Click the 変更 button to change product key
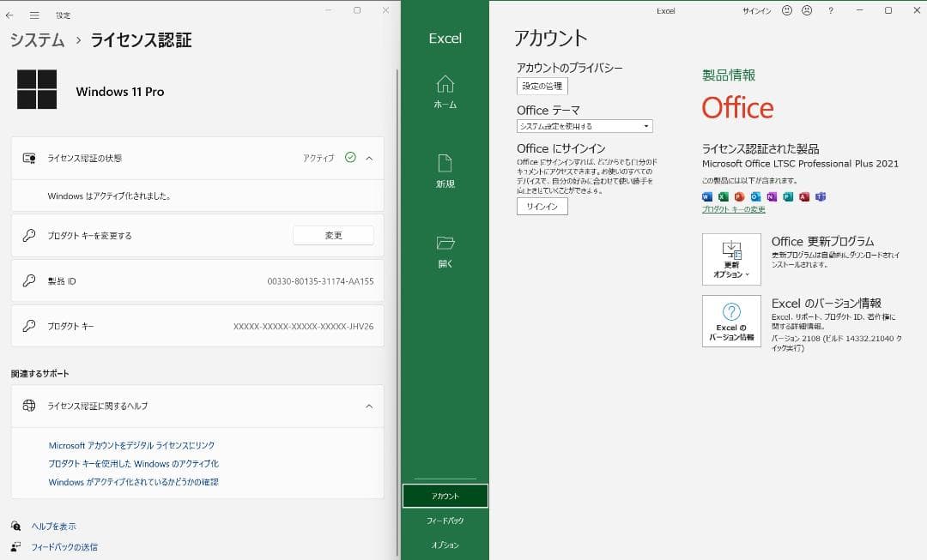Image resolution: width=927 pixels, height=560 pixels. 333,235
